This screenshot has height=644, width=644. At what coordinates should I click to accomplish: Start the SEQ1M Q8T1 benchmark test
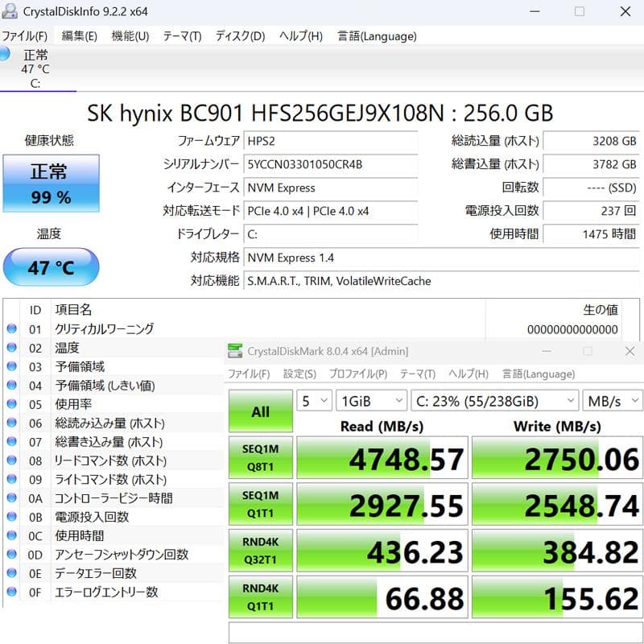pos(260,458)
